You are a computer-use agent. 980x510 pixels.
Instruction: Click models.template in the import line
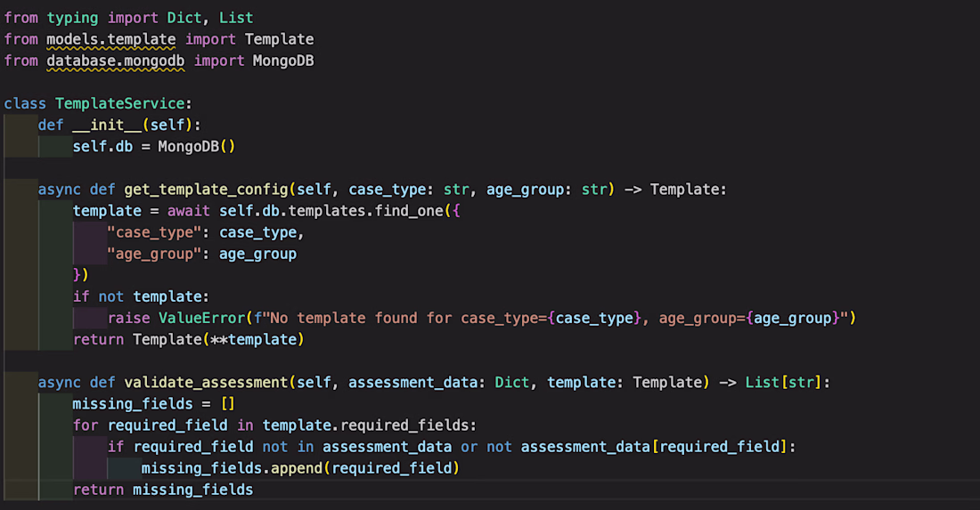coord(111,39)
